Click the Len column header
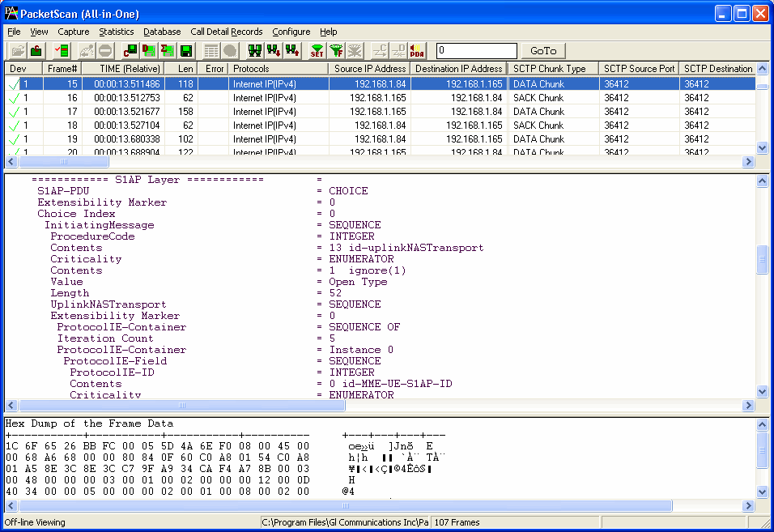 pos(181,69)
